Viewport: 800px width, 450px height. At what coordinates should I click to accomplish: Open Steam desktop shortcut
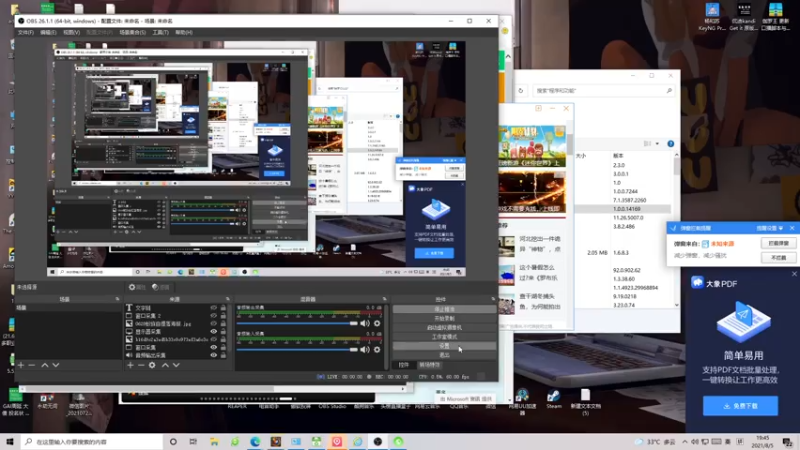tap(554, 399)
